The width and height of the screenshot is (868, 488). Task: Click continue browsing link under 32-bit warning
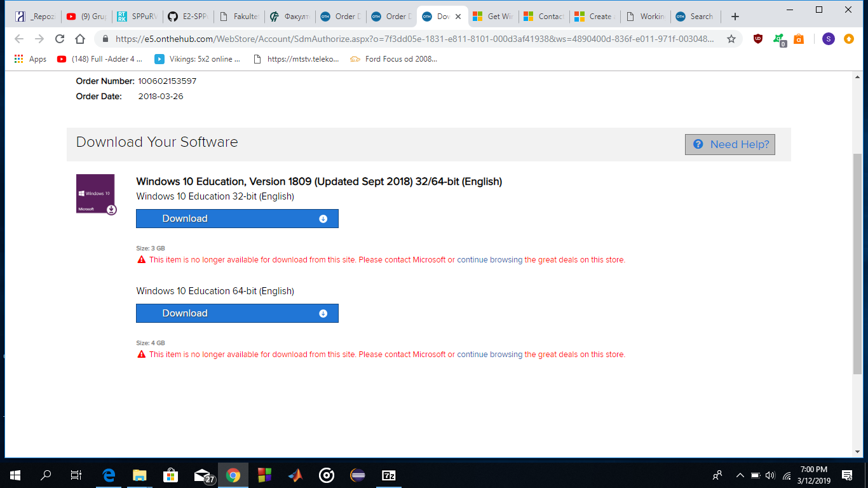pyautogui.click(x=489, y=260)
